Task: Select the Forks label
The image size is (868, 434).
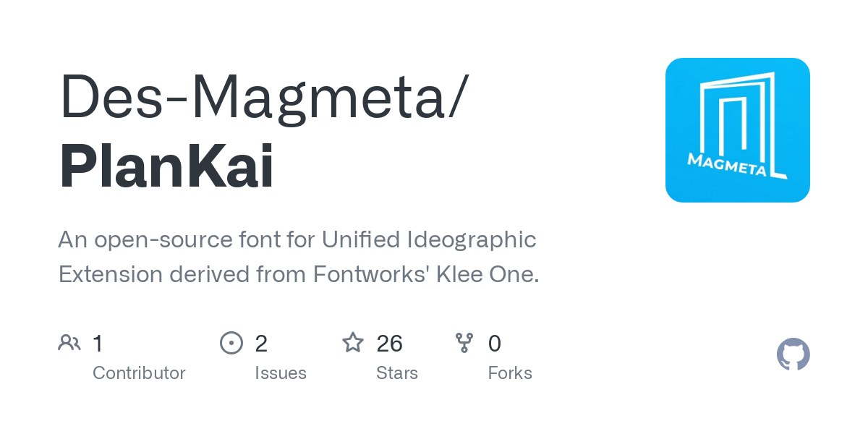Action: 510,373
